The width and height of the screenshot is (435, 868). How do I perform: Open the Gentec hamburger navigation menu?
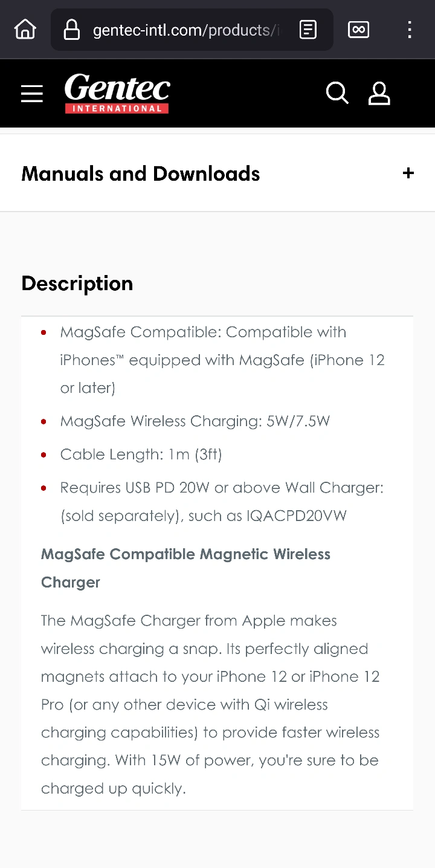[32, 94]
